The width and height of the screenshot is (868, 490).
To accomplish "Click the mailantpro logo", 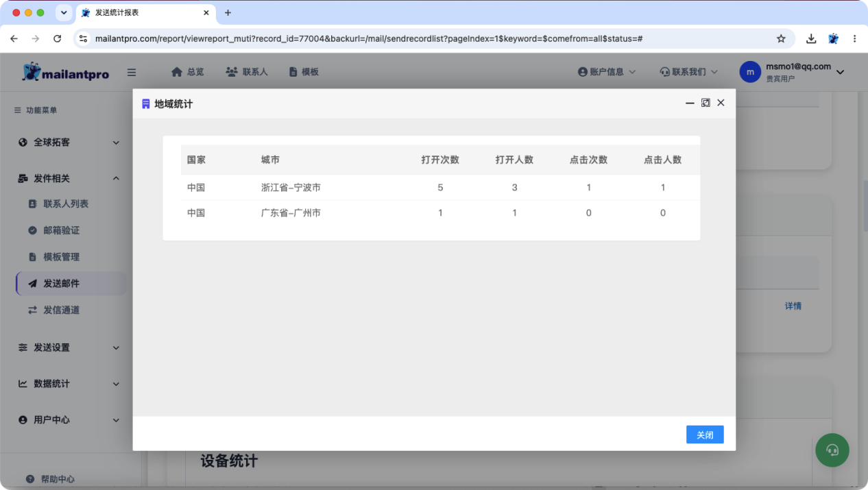I will pos(66,72).
